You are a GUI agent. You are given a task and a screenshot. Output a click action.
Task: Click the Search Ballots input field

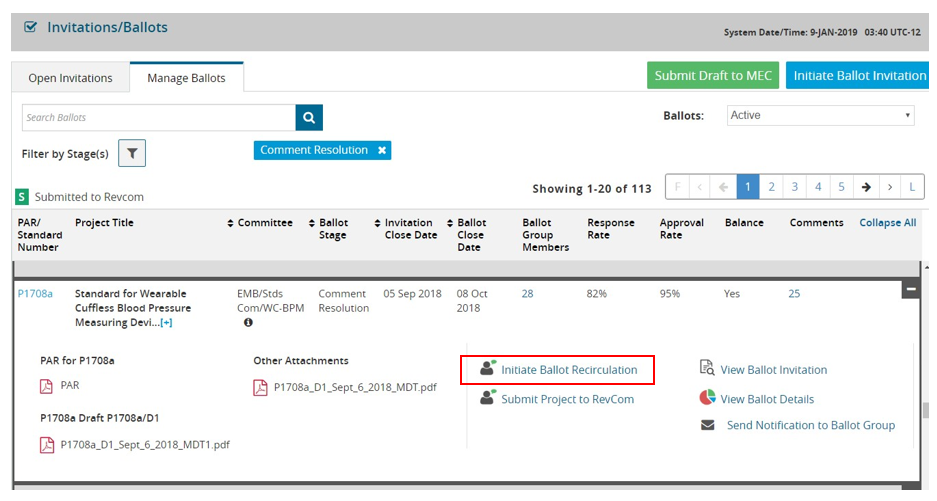(x=158, y=117)
